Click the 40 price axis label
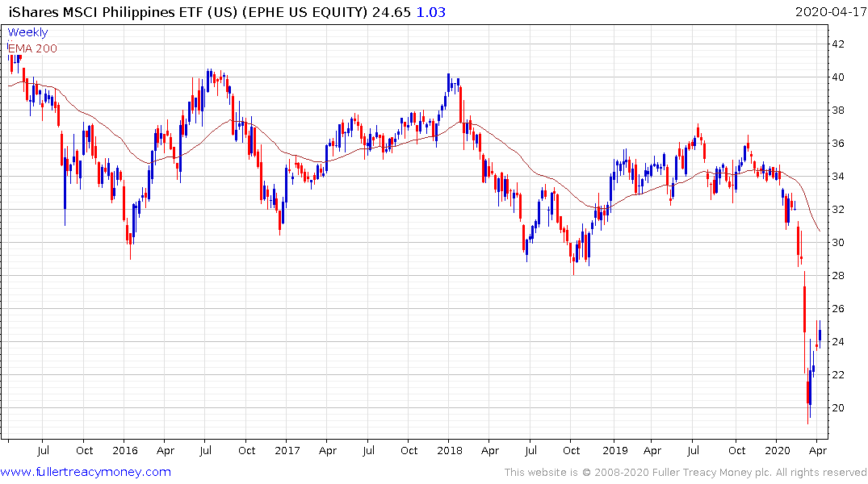Image resolution: width=868 pixels, height=484 pixels. 837,77
